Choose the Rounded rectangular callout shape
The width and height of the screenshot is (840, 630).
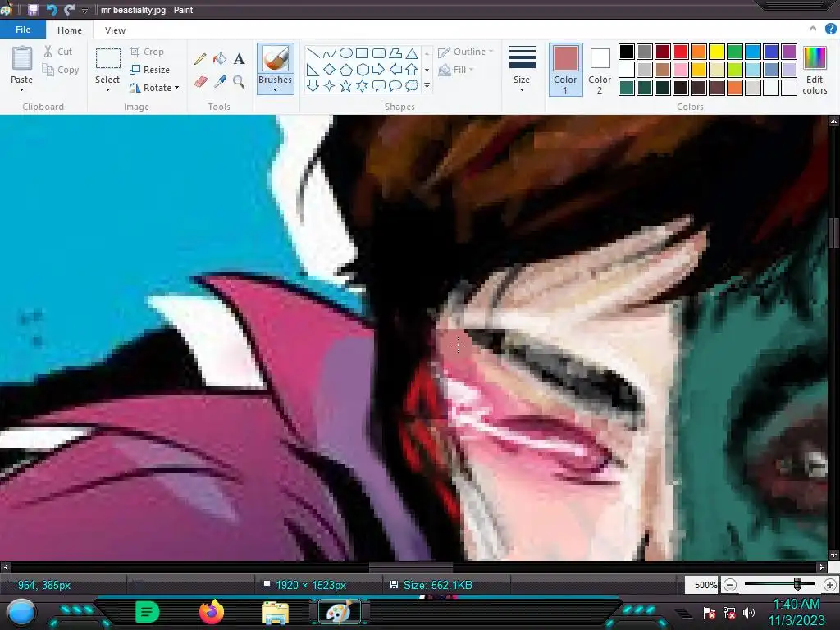point(379,85)
